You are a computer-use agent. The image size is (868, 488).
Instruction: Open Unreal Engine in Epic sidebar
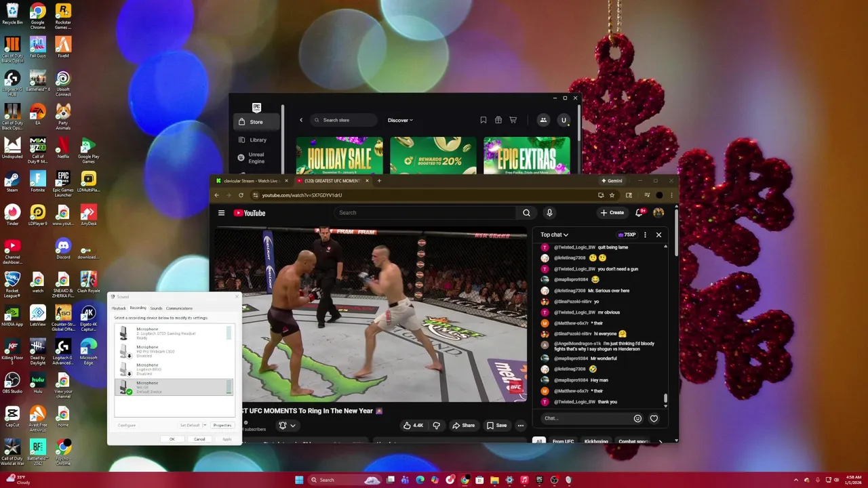[256, 158]
